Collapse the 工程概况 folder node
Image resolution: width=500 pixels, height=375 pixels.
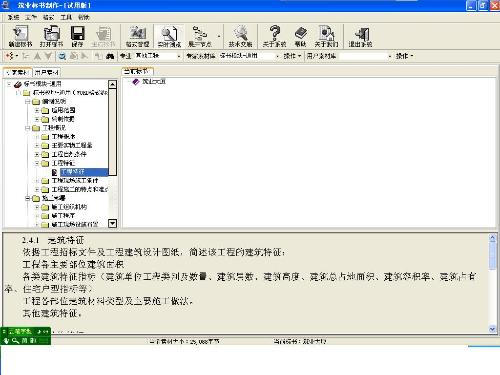coord(28,128)
